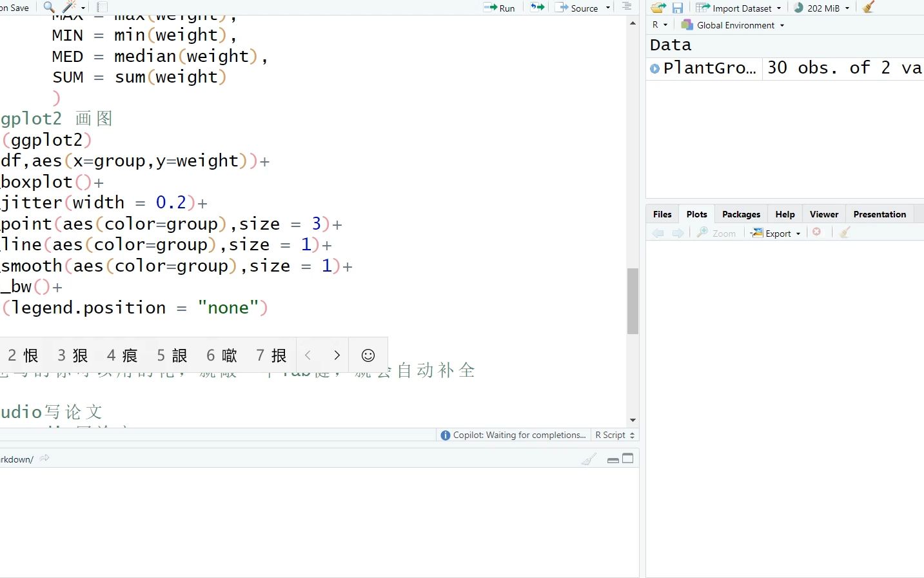Switch to the Plots tab
The width and height of the screenshot is (924, 578).
(x=696, y=214)
